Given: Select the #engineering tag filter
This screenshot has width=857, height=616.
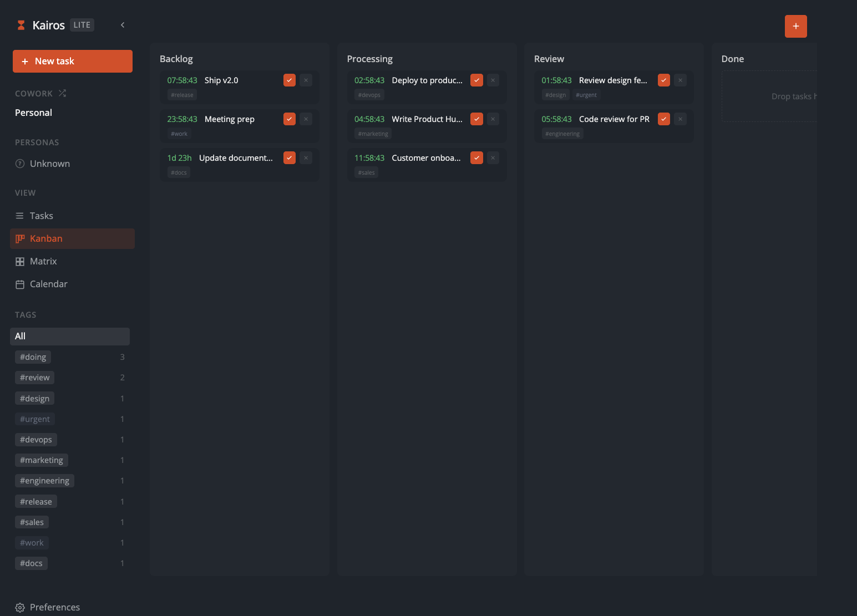Looking at the screenshot, I should coord(44,480).
